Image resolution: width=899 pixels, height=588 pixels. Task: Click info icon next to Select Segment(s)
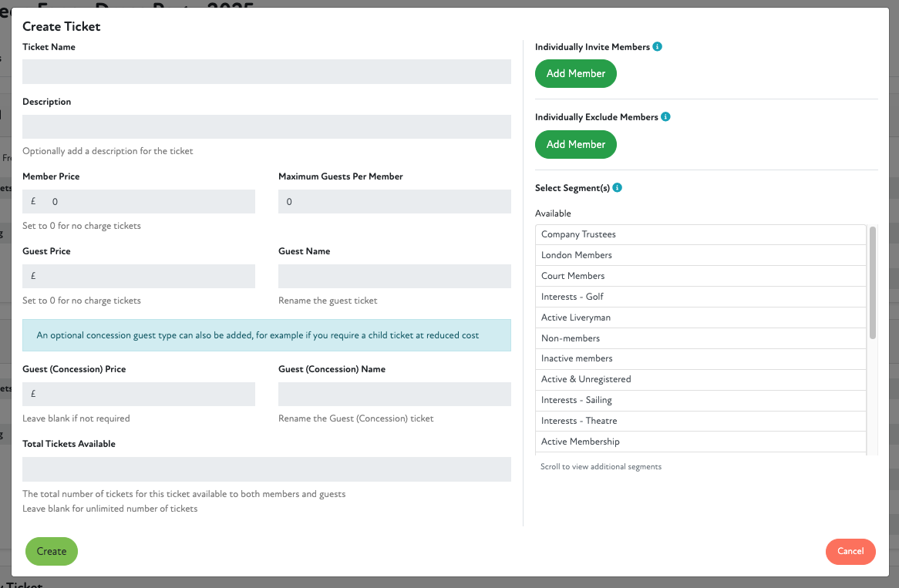pyautogui.click(x=618, y=188)
